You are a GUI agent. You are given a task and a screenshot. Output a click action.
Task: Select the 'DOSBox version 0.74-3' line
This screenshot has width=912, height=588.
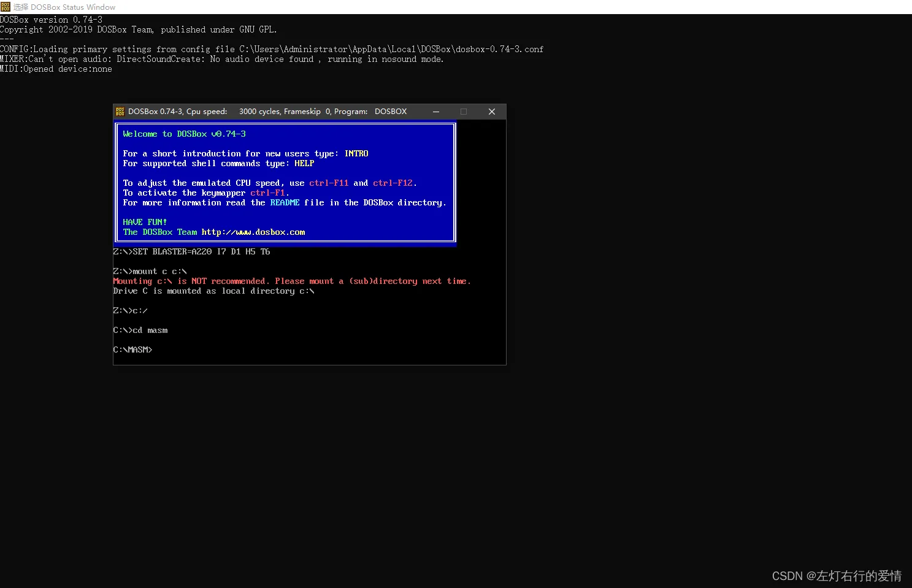[52, 20]
